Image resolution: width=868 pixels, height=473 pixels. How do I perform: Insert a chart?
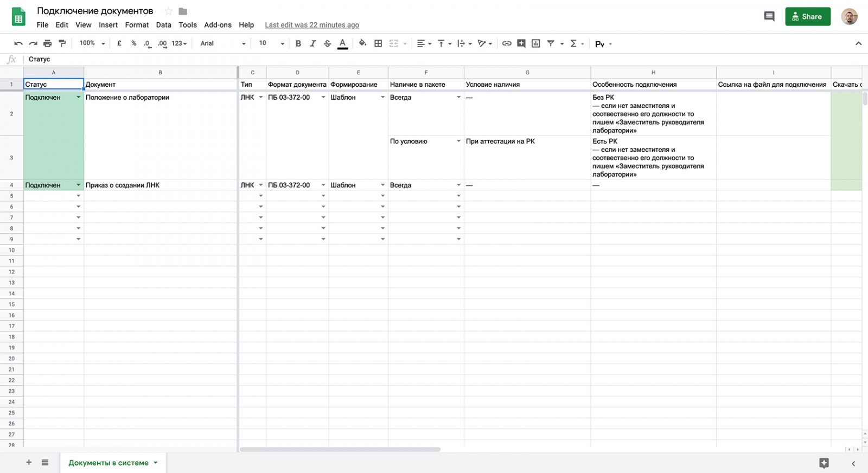click(x=536, y=43)
